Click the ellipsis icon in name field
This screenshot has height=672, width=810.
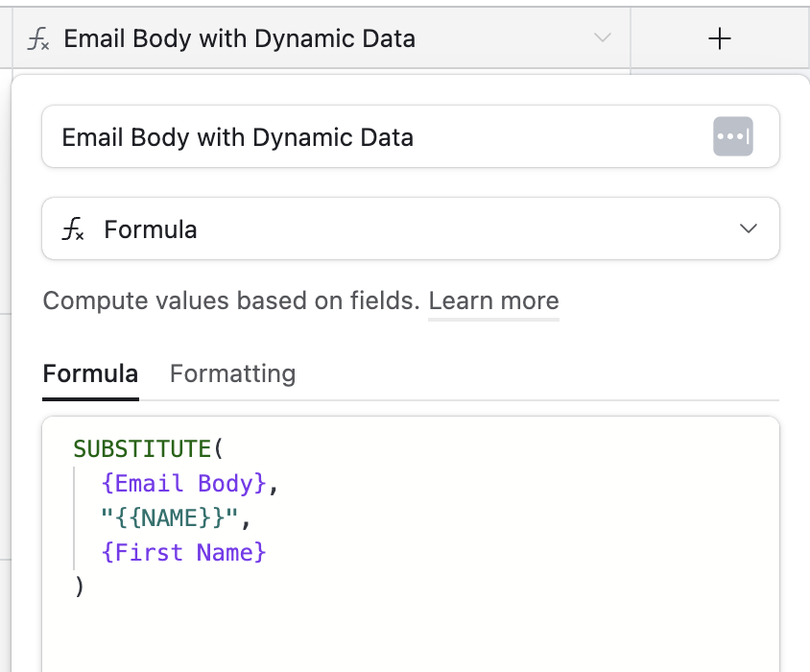pos(733,137)
